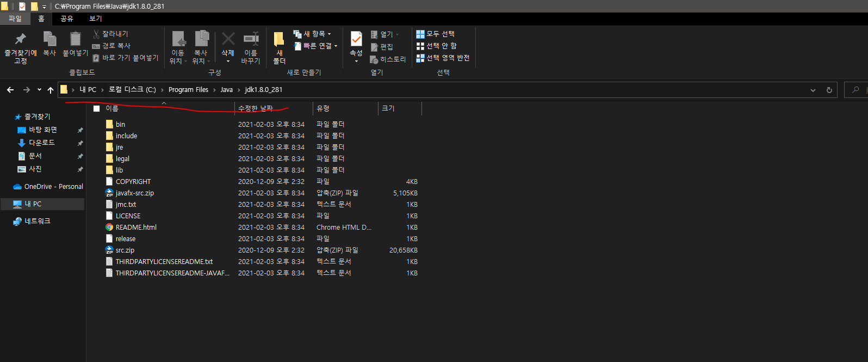This screenshot has height=362, width=868.
Task: Go forward with the right arrow
Action: click(26, 90)
